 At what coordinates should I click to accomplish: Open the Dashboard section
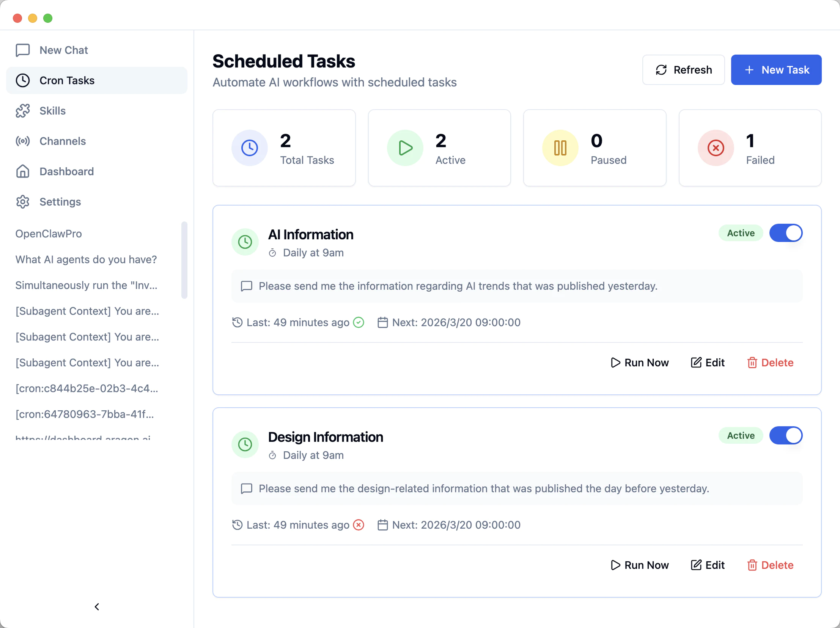coord(66,171)
